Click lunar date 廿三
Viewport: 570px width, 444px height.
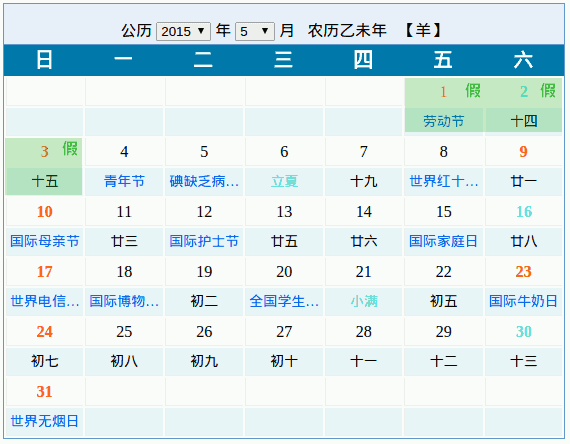click(124, 241)
